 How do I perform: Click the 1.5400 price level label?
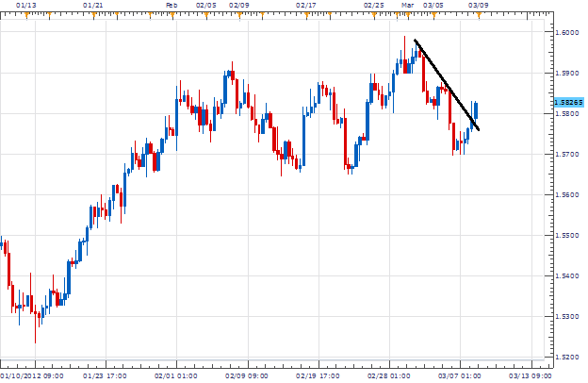(x=568, y=276)
